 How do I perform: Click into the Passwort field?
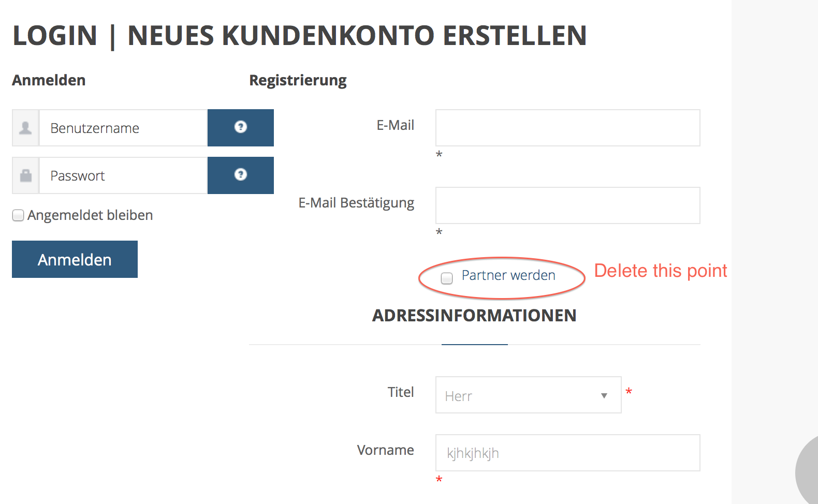coord(123,175)
